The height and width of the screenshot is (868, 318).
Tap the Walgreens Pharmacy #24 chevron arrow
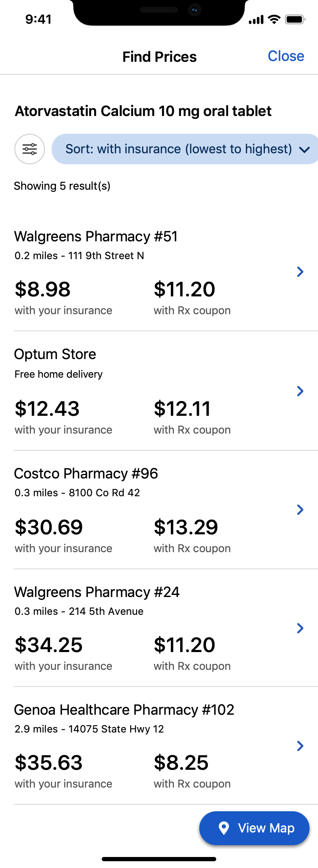300,628
